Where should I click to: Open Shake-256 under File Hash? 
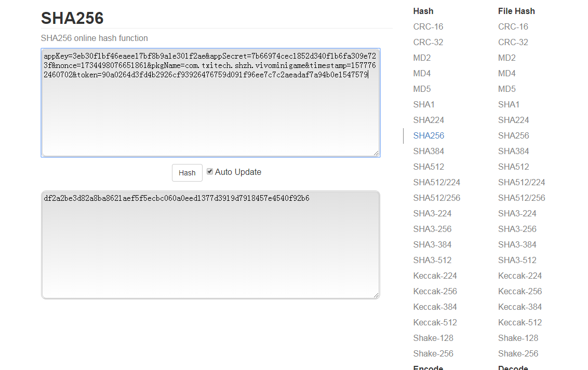coord(518,353)
